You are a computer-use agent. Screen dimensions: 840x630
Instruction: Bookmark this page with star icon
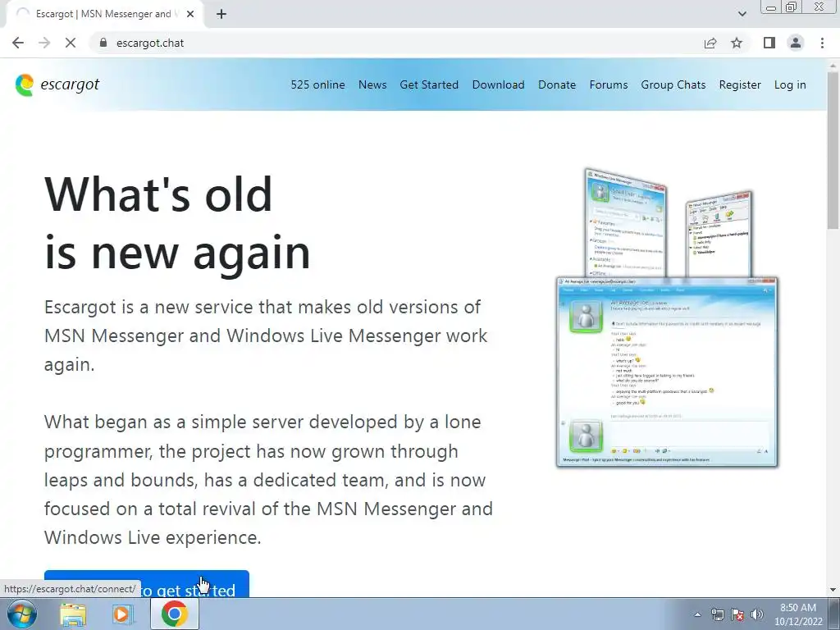tap(737, 43)
